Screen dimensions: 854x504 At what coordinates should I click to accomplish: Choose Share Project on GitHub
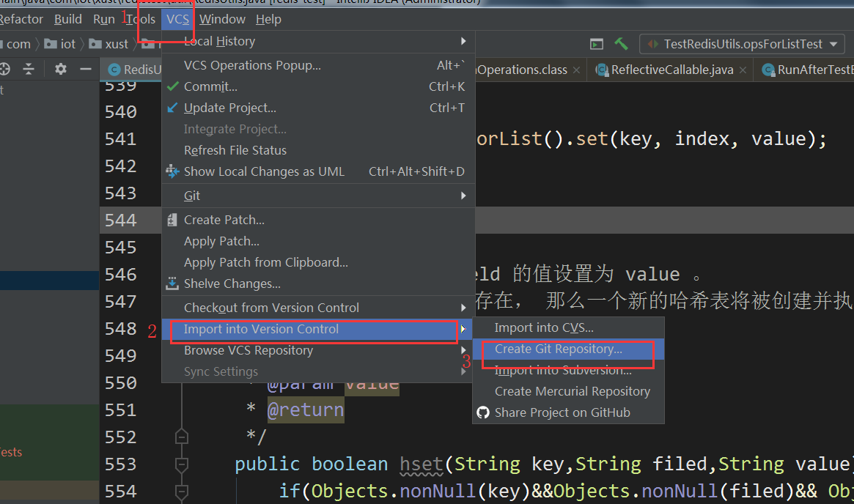point(568,412)
